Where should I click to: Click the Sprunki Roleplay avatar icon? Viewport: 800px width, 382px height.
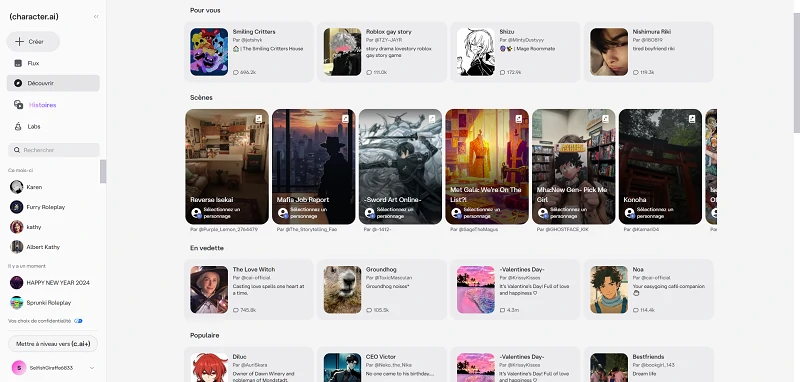click(17, 302)
